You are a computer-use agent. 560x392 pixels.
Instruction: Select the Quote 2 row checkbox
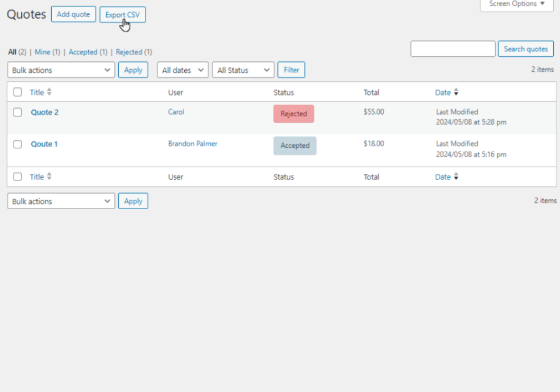18,112
